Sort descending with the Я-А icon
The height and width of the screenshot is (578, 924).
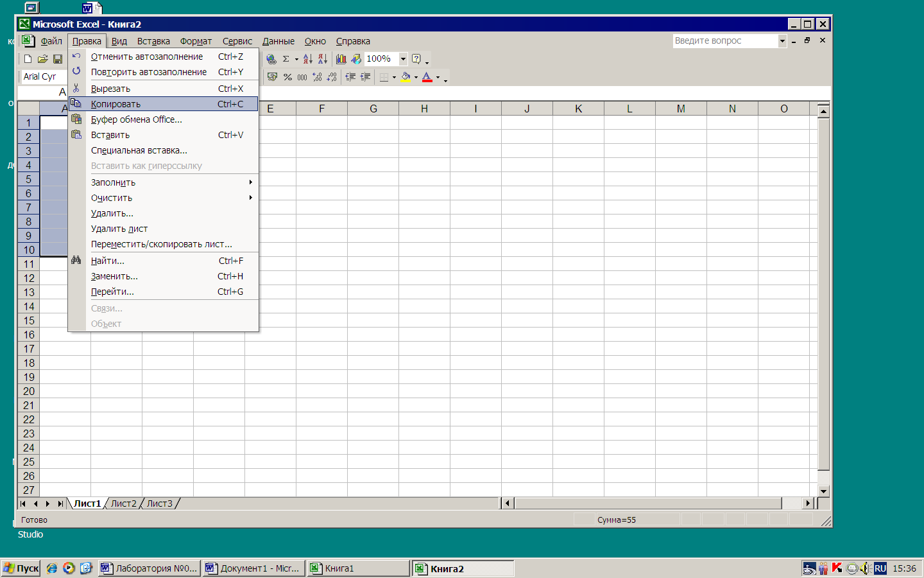pos(323,59)
